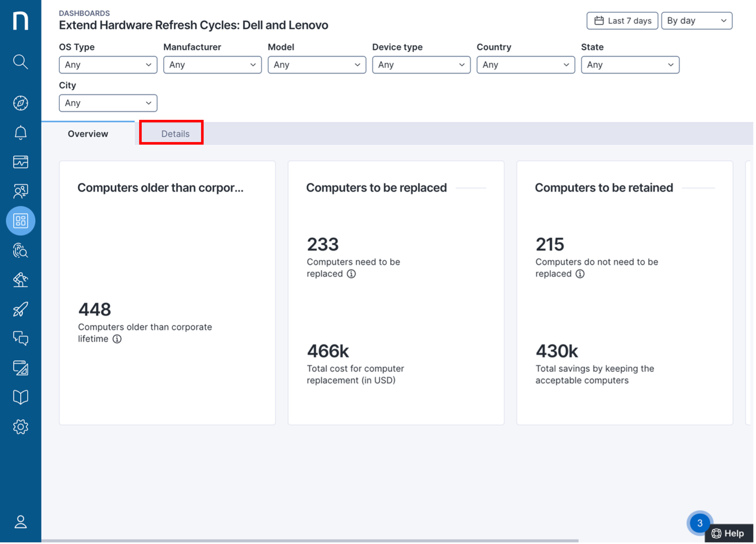
Task: Open the compass explore icon in sidebar
Action: tap(20, 103)
